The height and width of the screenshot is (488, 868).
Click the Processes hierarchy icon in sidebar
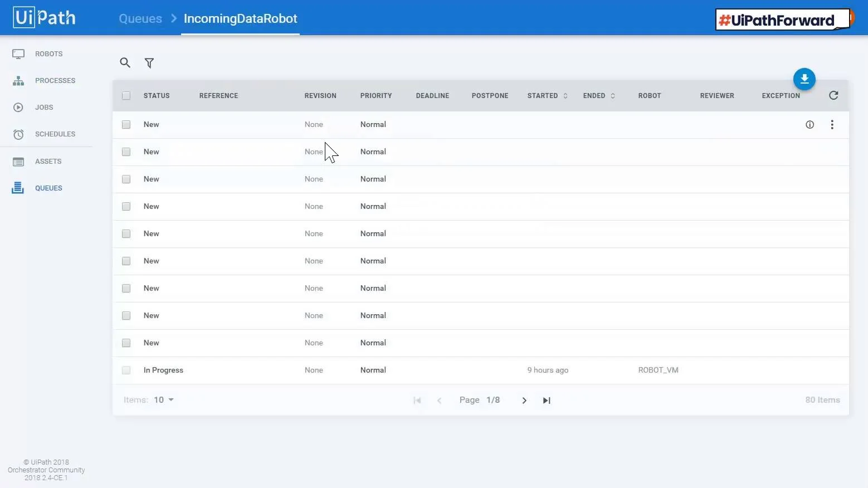(x=18, y=81)
